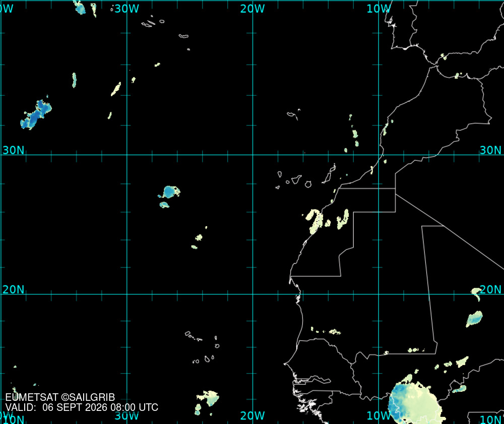Click the intersection of 30N and 20W gridlines
The width and height of the screenshot is (504, 424).
(x=253, y=155)
